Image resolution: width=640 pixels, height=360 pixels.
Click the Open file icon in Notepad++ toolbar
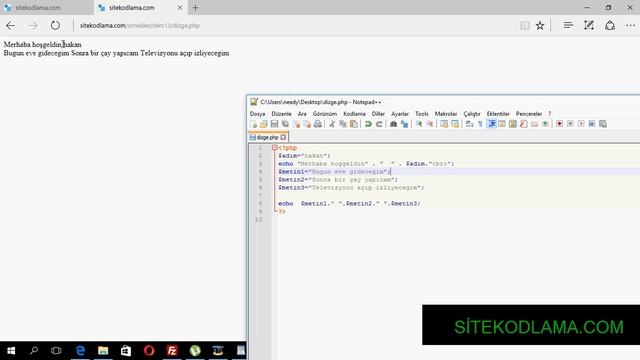pos(264,124)
